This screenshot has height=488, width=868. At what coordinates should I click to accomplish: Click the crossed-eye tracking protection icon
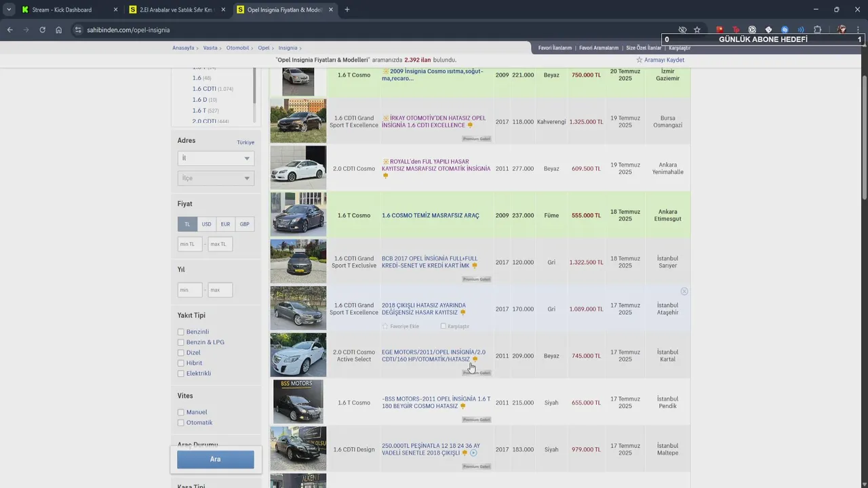682,30
